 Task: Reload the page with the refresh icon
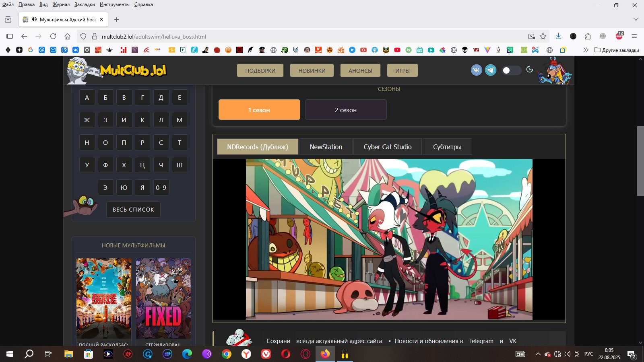tap(53, 36)
